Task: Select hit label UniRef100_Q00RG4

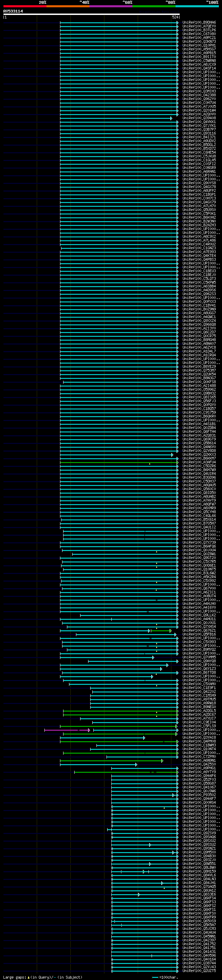Action: [199, 802]
